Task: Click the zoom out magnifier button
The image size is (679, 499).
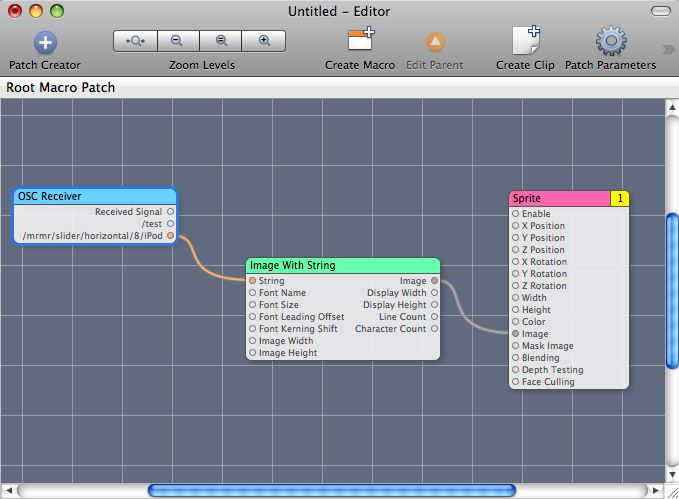Action: tap(177, 41)
